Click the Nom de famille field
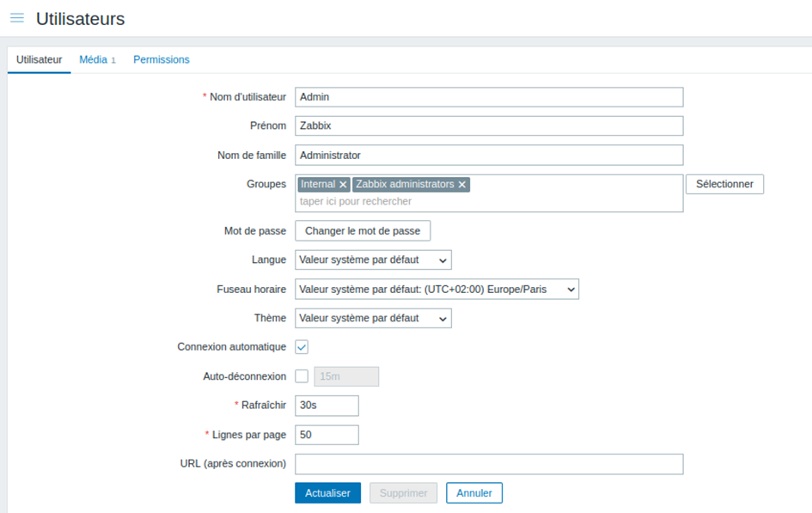The image size is (812, 513). (x=488, y=156)
